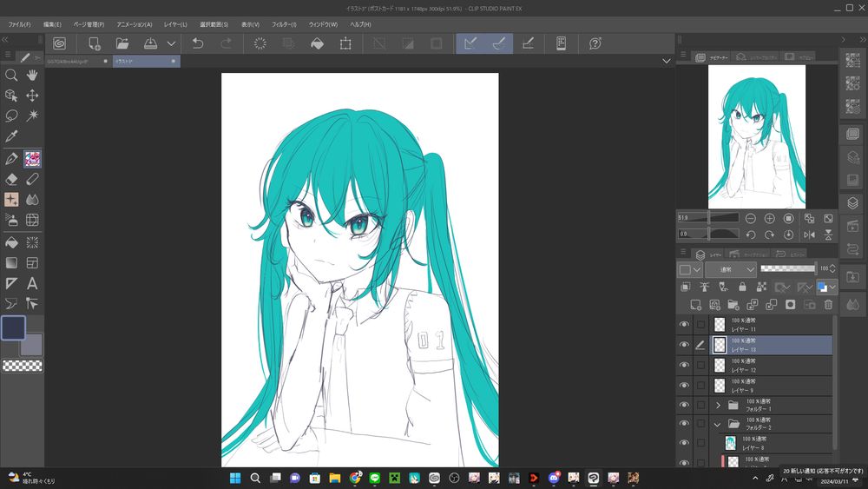The image size is (868, 489).
Task: Select the Auto select magic wand tool
Action: tap(32, 116)
